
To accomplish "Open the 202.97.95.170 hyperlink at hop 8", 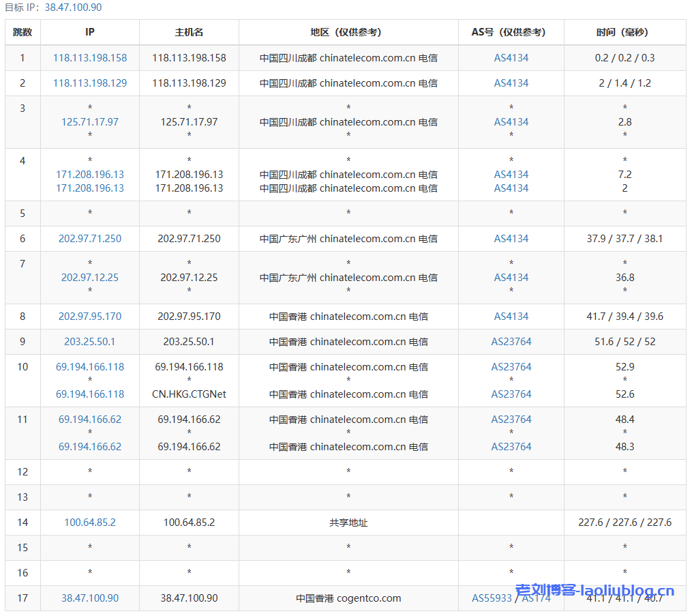I will (89, 316).
